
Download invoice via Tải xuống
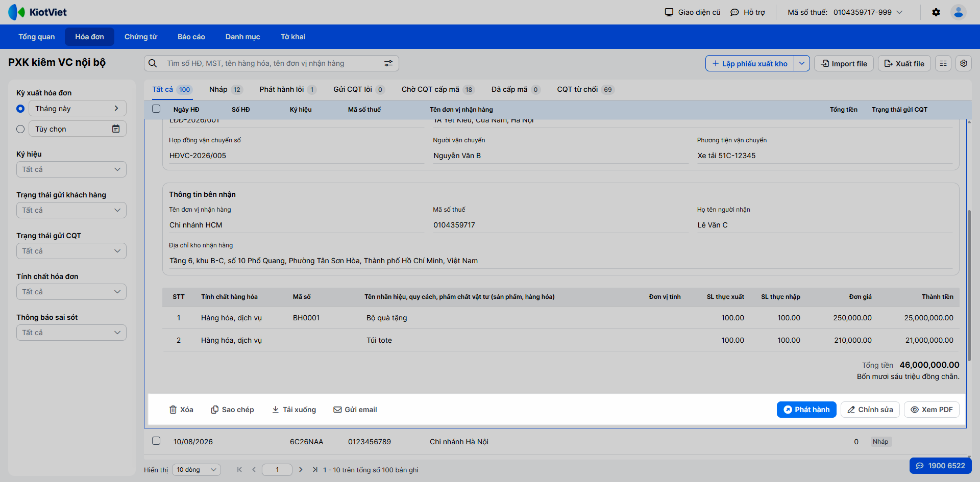(294, 410)
